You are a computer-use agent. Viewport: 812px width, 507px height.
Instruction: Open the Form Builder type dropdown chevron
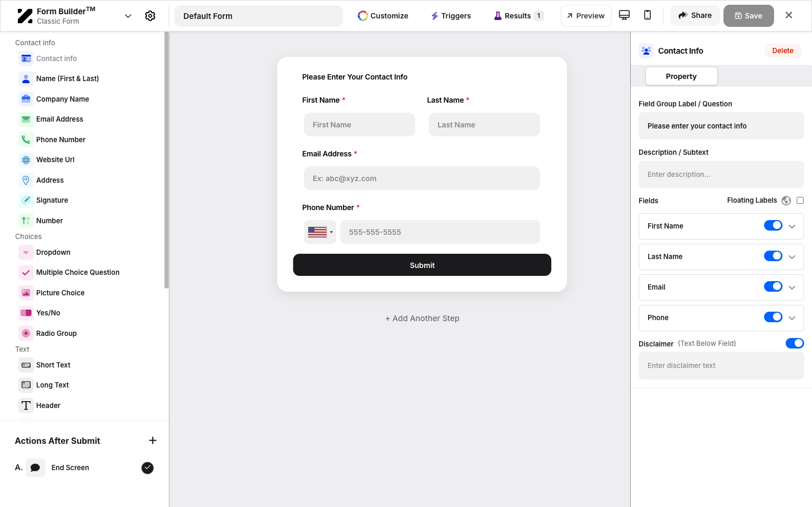pos(128,16)
